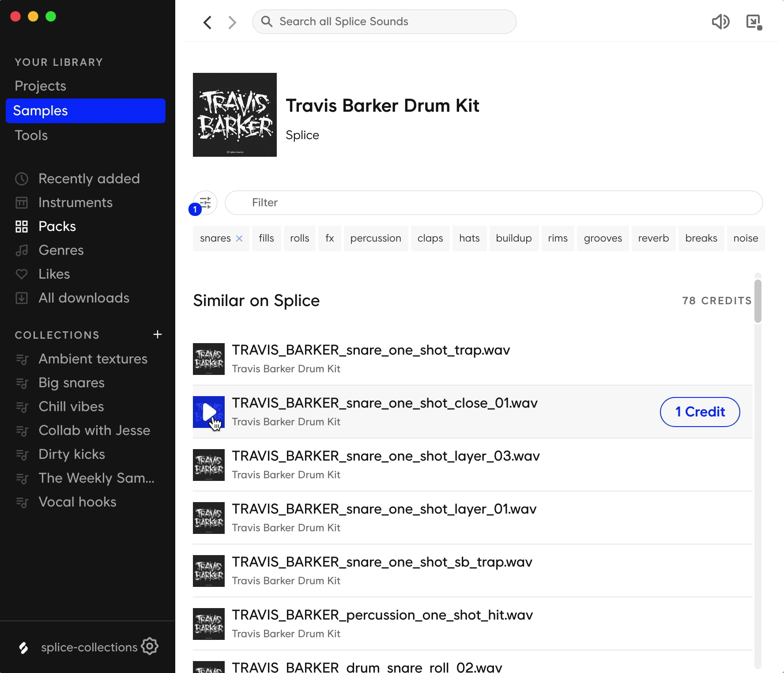Image resolution: width=784 pixels, height=673 pixels.
Task: Go back with the left chevron arrow
Action: 207,22
